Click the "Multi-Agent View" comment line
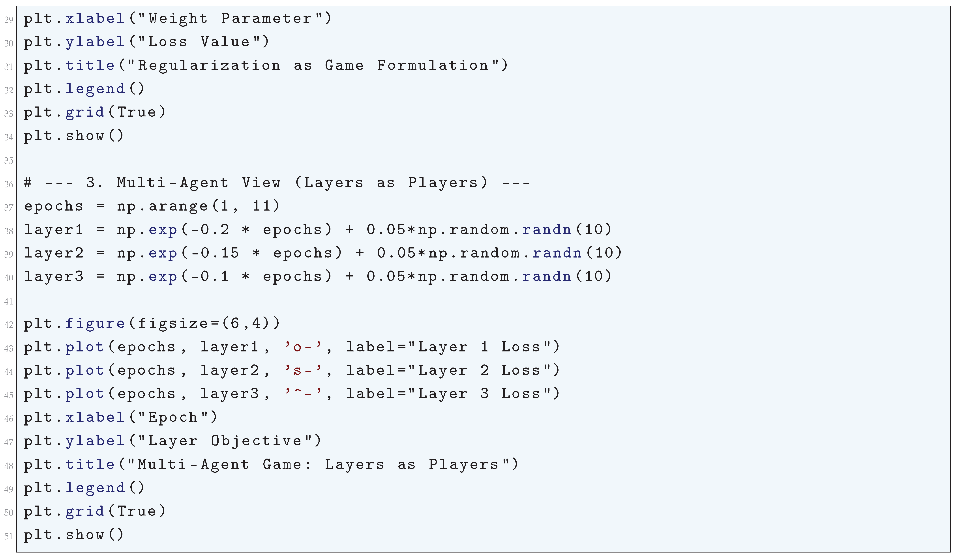Viewport: 956px width, 560px height. pos(277,183)
